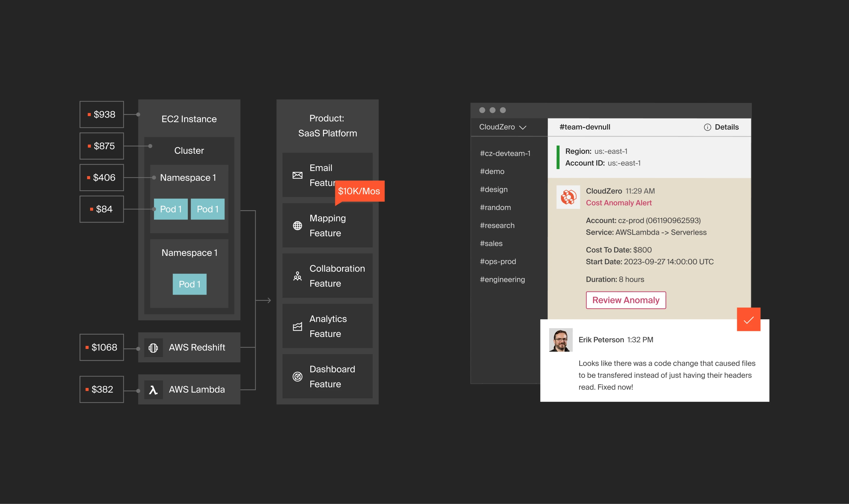Click the Collaboration Feature people icon
Image resolution: width=849 pixels, height=504 pixels.
pos(297,276)
